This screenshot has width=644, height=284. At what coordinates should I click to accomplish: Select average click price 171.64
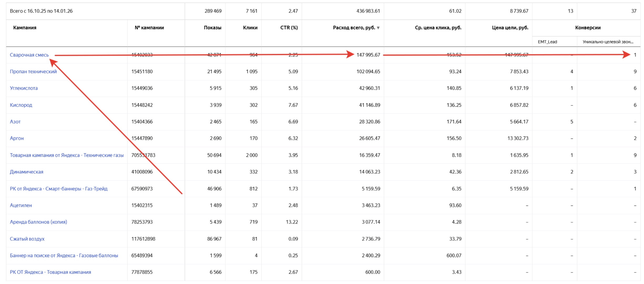point(454,122)
